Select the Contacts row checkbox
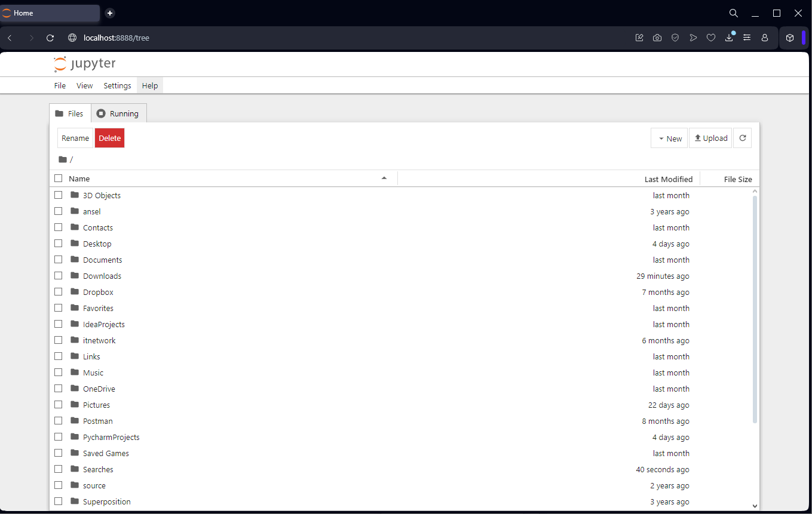Image resolution: width=812 pixels, height=514 pixels. point(59,227)
